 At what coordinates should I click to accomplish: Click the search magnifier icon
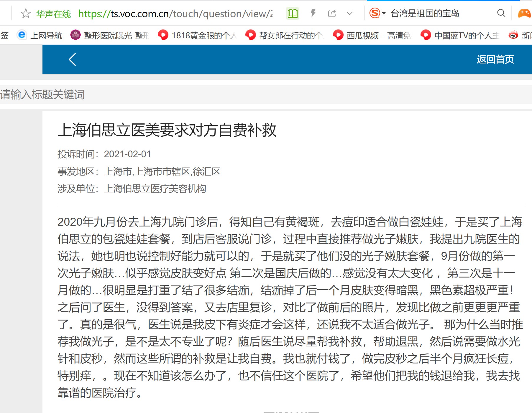(501, 13)
